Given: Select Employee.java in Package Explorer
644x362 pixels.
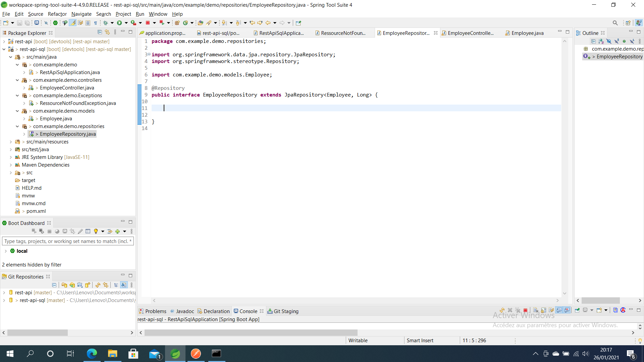Looking at the screenshot, I should (56, 119).
